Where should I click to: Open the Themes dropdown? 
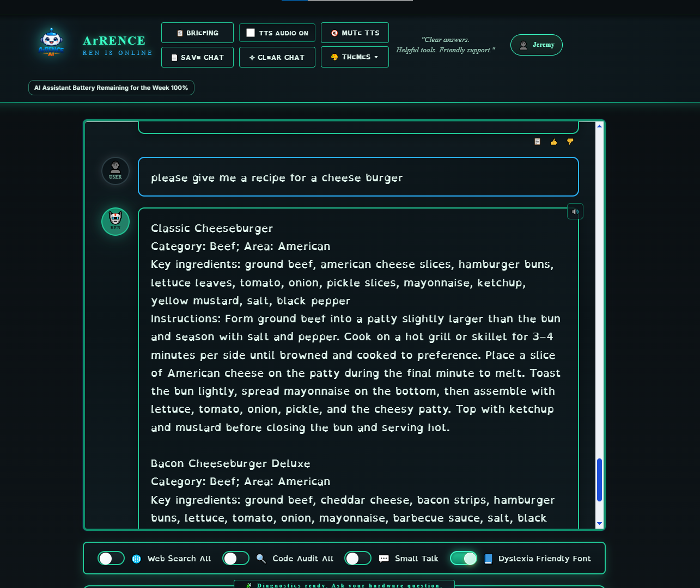[355, 57]
